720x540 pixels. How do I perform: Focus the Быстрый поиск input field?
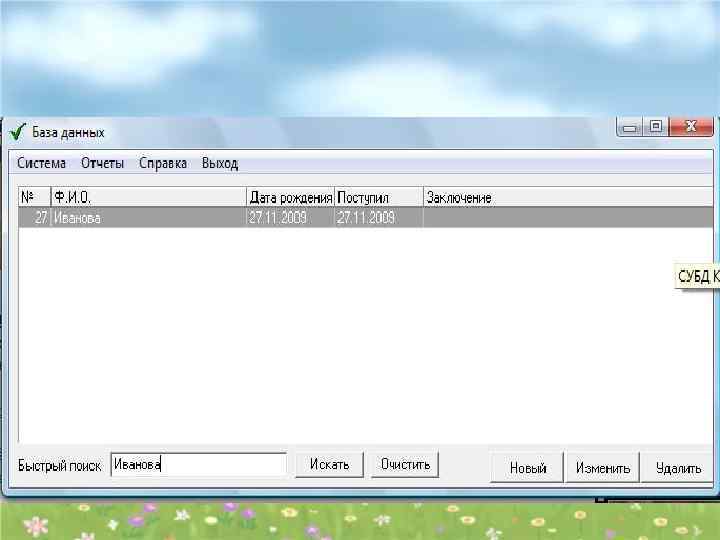point(199,464)
